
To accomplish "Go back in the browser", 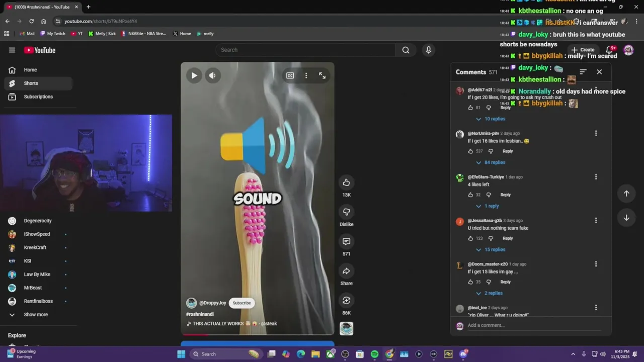I will [x=7, y=21].
